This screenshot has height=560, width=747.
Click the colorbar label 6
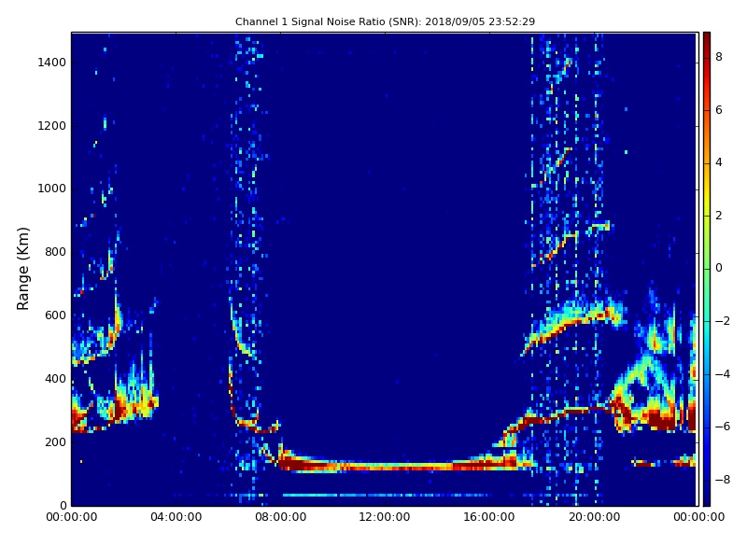(719, 110)
